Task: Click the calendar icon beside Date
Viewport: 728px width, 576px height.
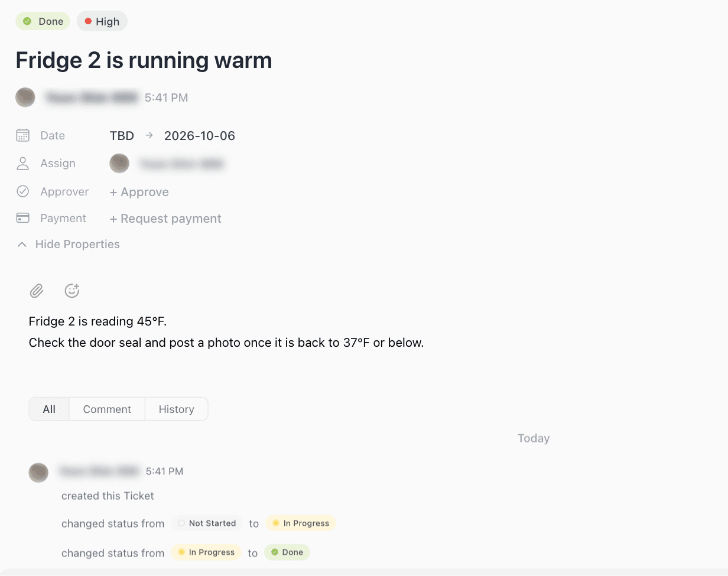Action: (x=23, y=135)
